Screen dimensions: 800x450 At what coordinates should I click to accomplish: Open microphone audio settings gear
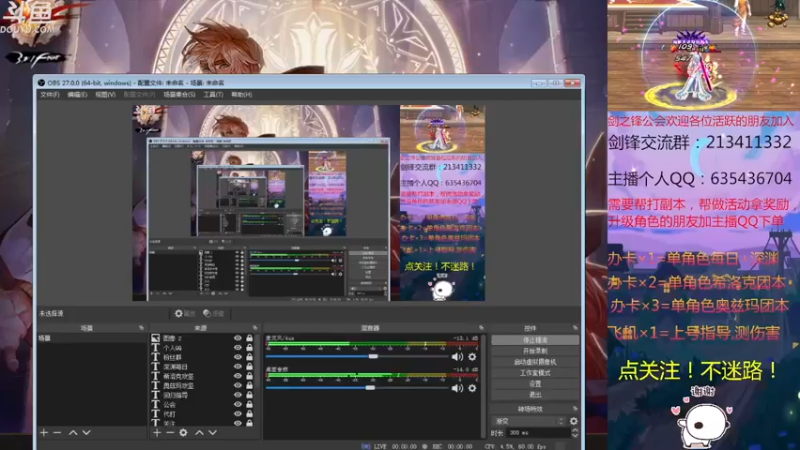(x=472, y=357)
